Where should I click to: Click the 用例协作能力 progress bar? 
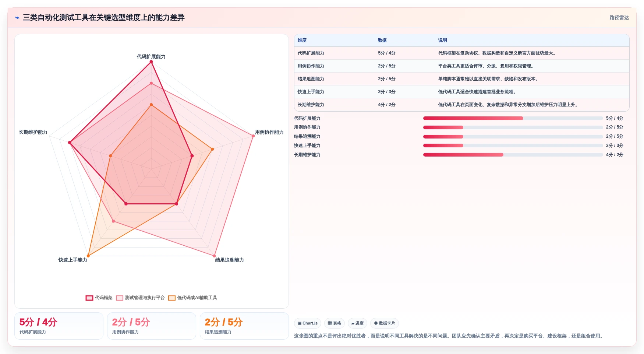[x=513, y=127]
